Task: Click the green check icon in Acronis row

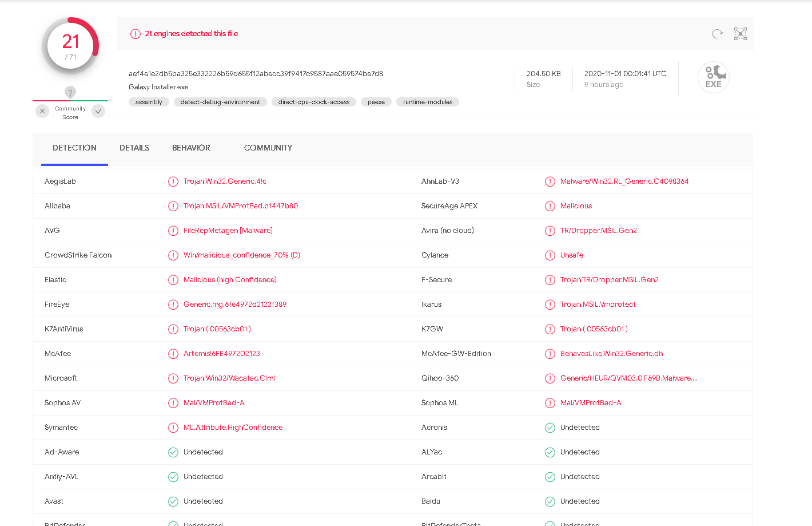Action: [550, 428]
